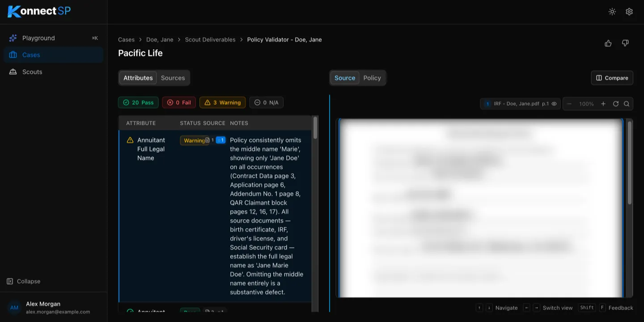This screenshot has height=322, width=644.
Task: Switch to the Attributes tab
Action: coord(138,78)
